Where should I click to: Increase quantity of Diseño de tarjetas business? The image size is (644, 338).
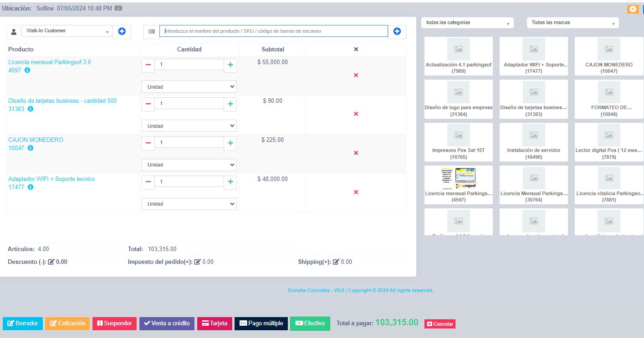pos(230,104)
